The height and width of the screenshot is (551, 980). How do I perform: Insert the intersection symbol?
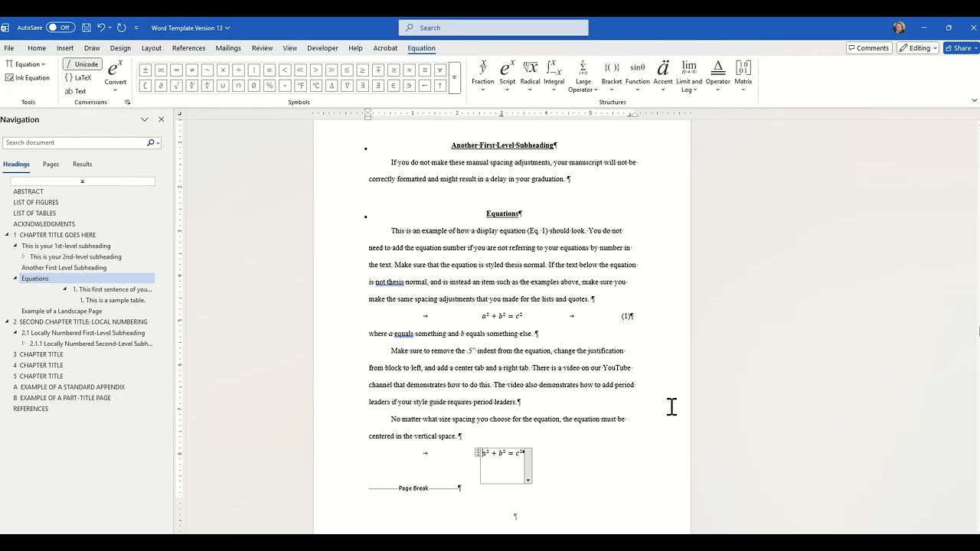[x=238, y=86]
